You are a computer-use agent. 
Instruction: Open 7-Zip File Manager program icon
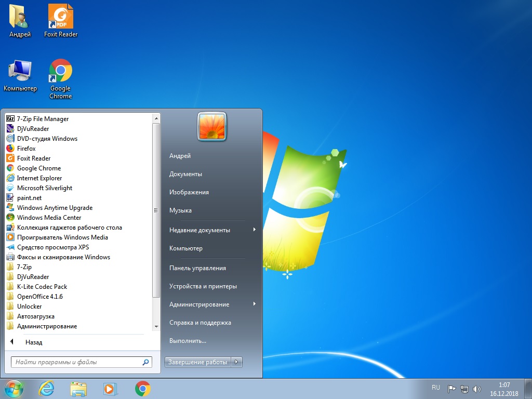[x=10, y=119]
